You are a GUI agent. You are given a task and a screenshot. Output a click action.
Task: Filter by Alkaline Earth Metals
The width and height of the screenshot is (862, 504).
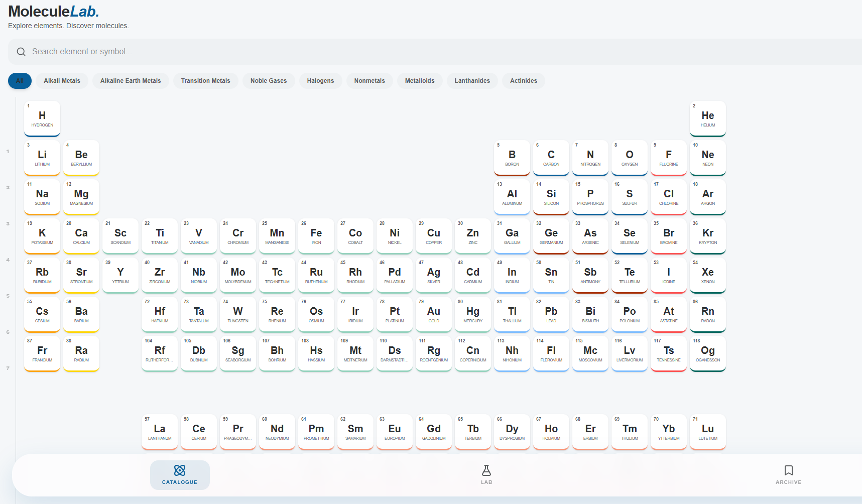(x=131, y=81)
